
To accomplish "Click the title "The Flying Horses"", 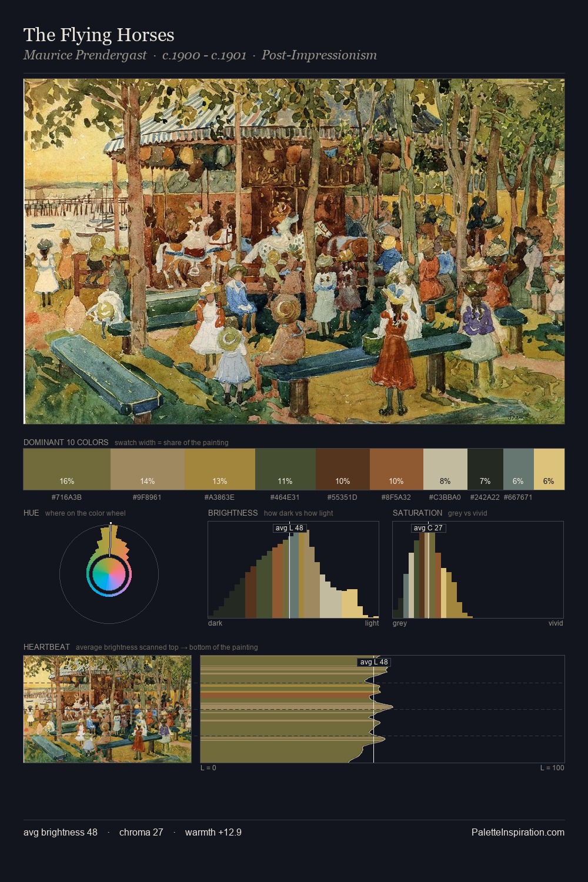I will (x=99, y=35).
